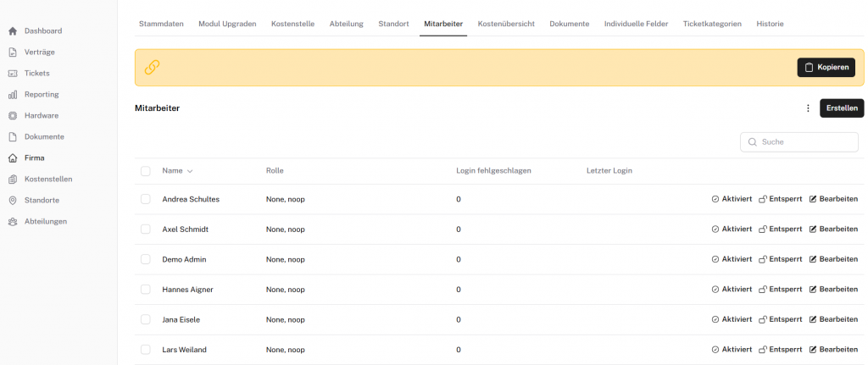Screen dimensions: 868x365
Task: Click Bearbeiten for Hannes Aigner
Action: 833,290
